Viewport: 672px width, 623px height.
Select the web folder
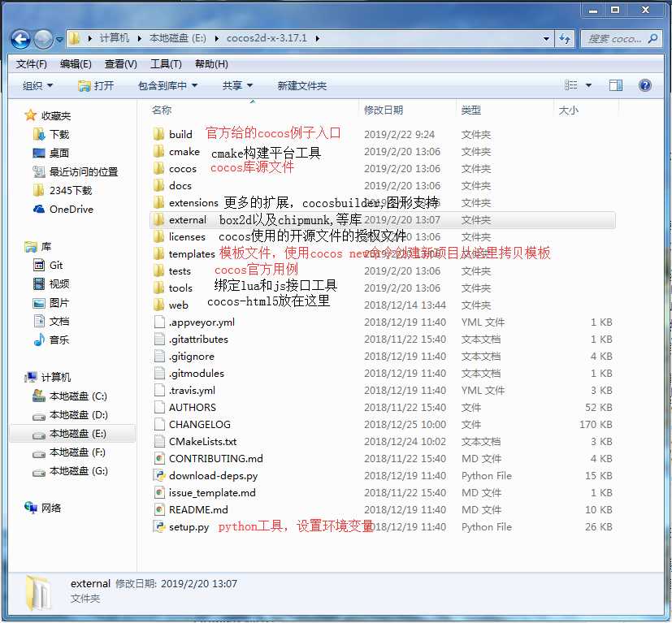pos(171,305)
